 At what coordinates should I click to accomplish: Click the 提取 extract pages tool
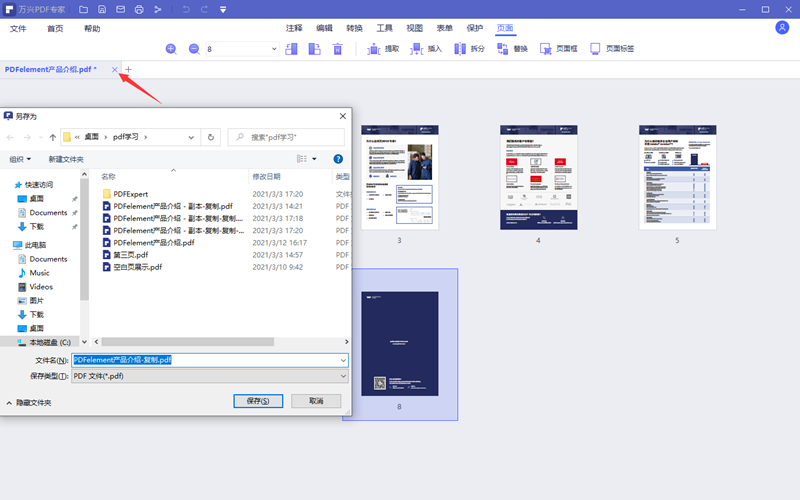point(384,48)
